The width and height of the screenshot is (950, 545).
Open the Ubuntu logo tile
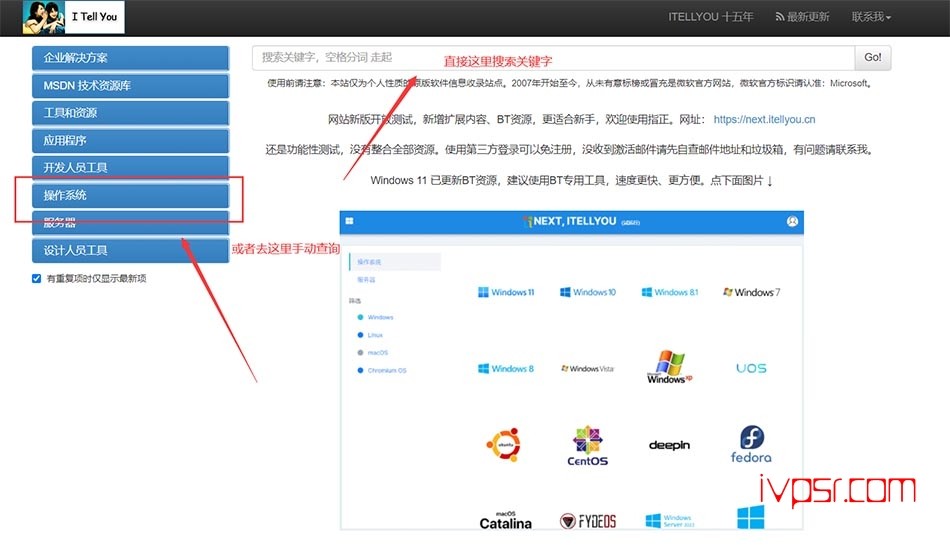(504, 444)
